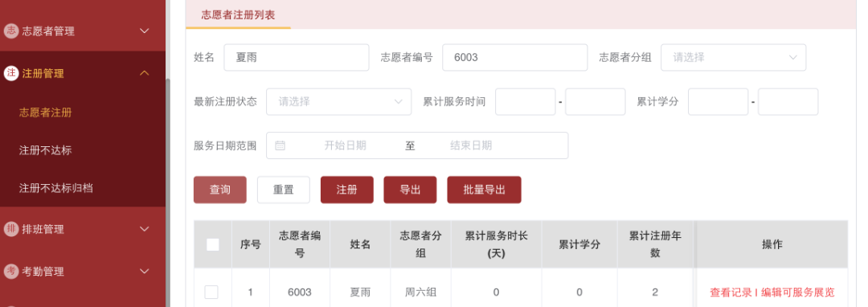Click the 序号 column header
This screenshot has height=307, width=868.
click(250, 244)
